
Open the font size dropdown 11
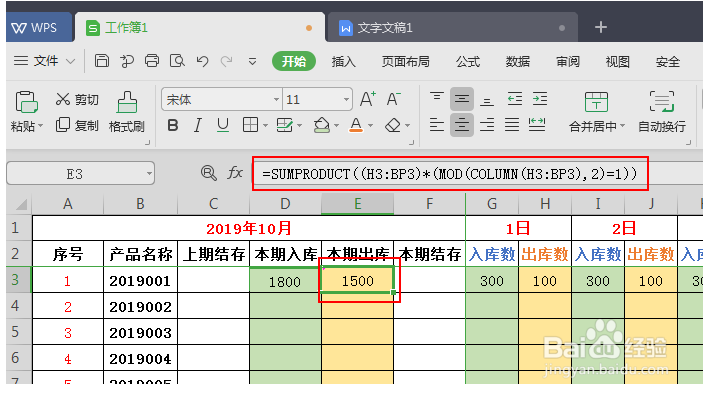[346, 99]
